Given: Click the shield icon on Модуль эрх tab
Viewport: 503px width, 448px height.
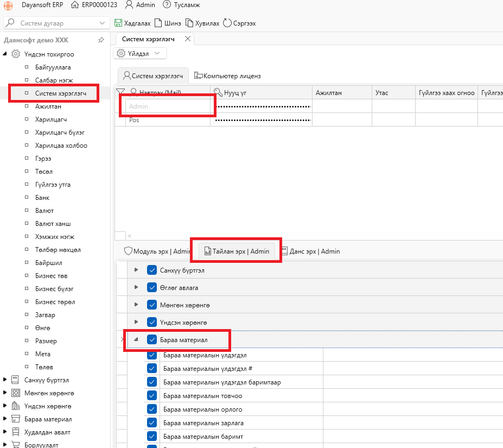Looking at the screenshot, I should point(128,251).
